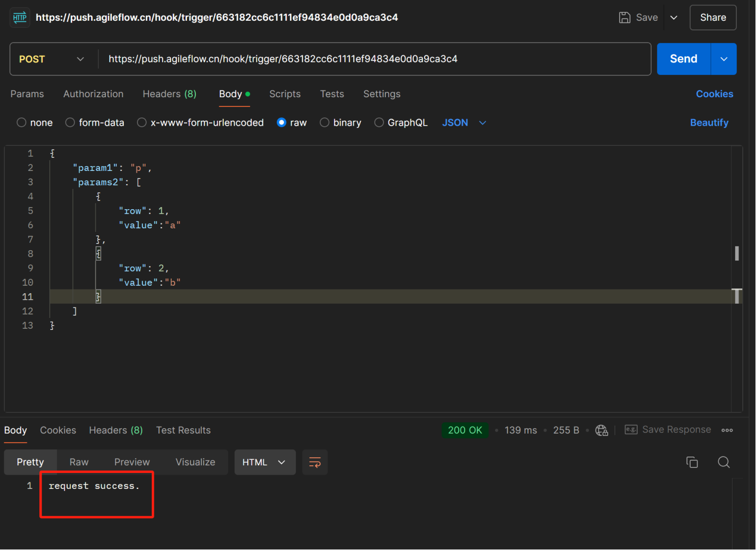
Task: Open the response Cookies tab
Action: pyautogui.click(x=58, y=430)
